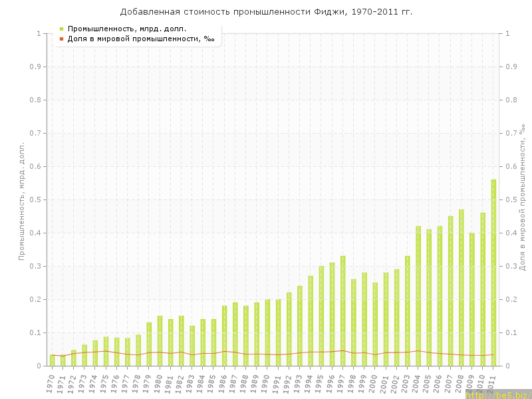The width and height of the screenshot is (532, 399).
Task: Open the be5.biz watermark link
Action: coord(498,394)
